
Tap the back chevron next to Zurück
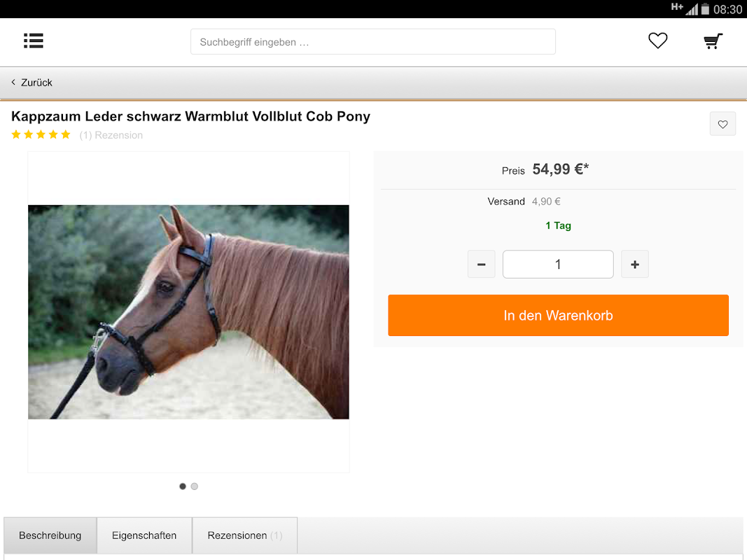[x=13, y=83]
